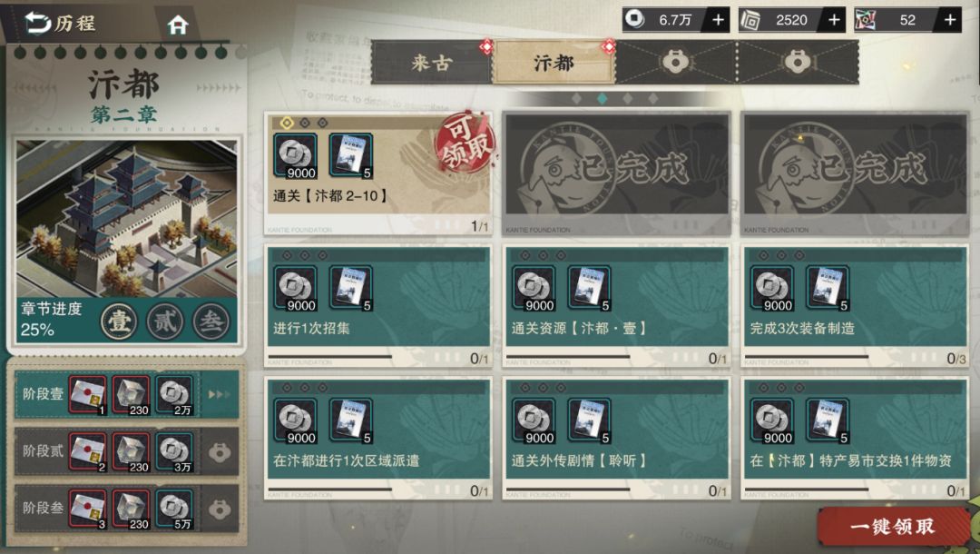980x554 pixels.
Task: Open the fourth locked chapter tab
Action: tap(798, 63)
